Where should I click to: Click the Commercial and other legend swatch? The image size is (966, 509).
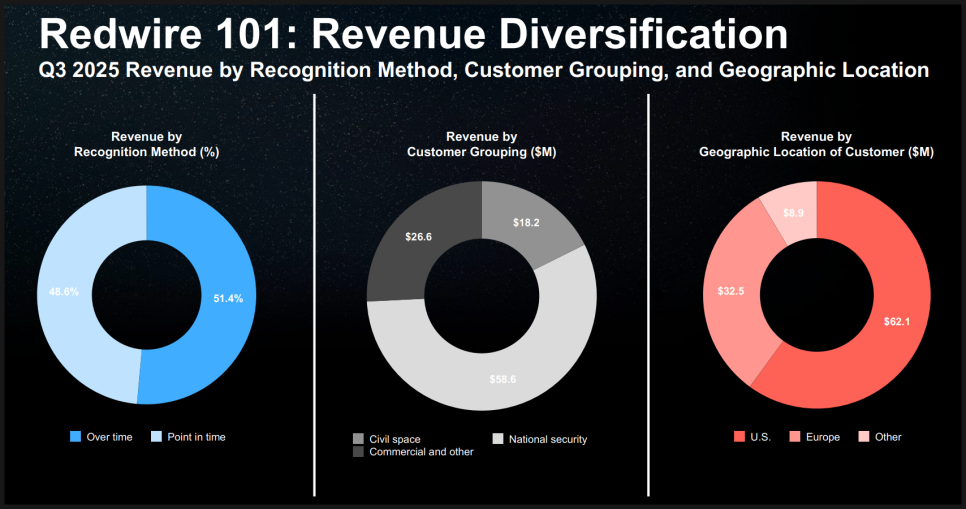(x=358, y=452)
